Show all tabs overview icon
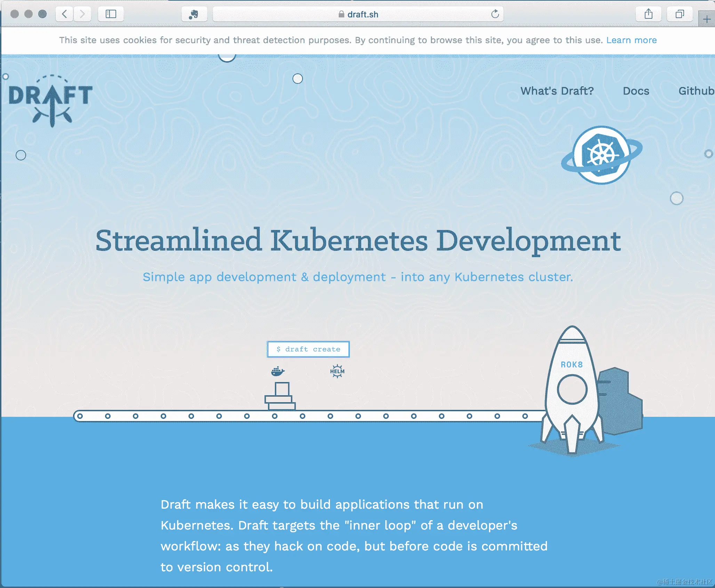 coord(680,14)
